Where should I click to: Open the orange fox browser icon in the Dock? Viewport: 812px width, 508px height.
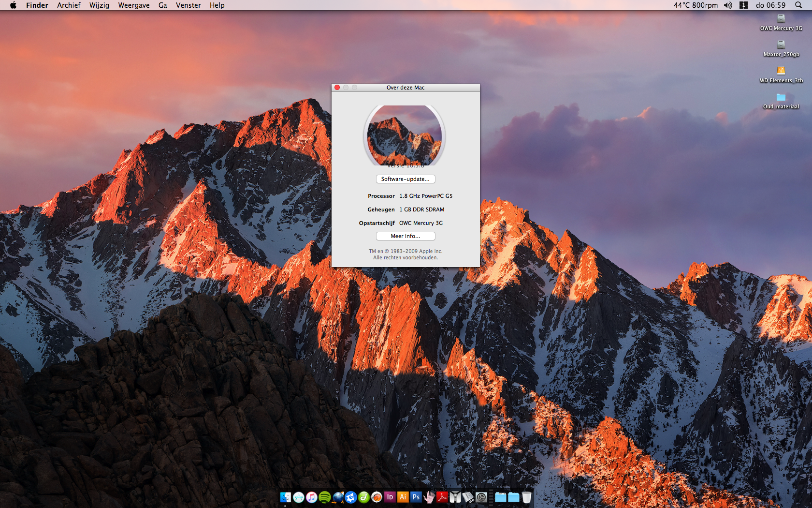377,497
